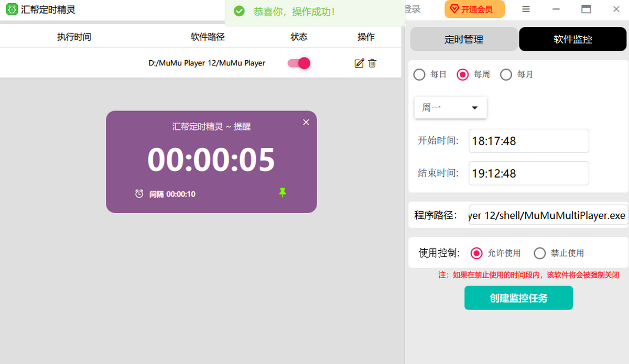The image size is (629, 364).
Task: Click the 开通会员 membership button
Action: [x=474, y=9]
